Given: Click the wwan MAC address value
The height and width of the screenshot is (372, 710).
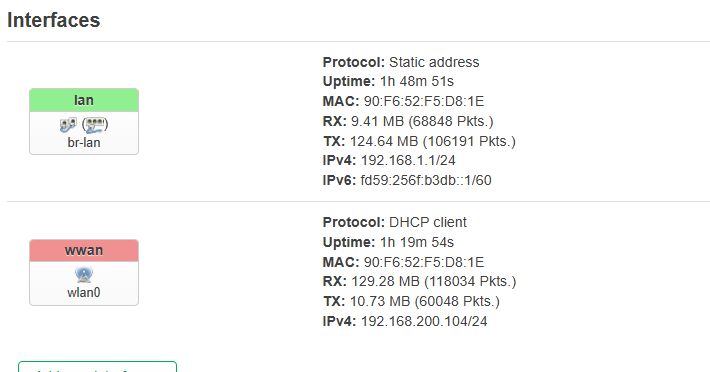Looking at the screenshot, I should [x=424, y=262].
